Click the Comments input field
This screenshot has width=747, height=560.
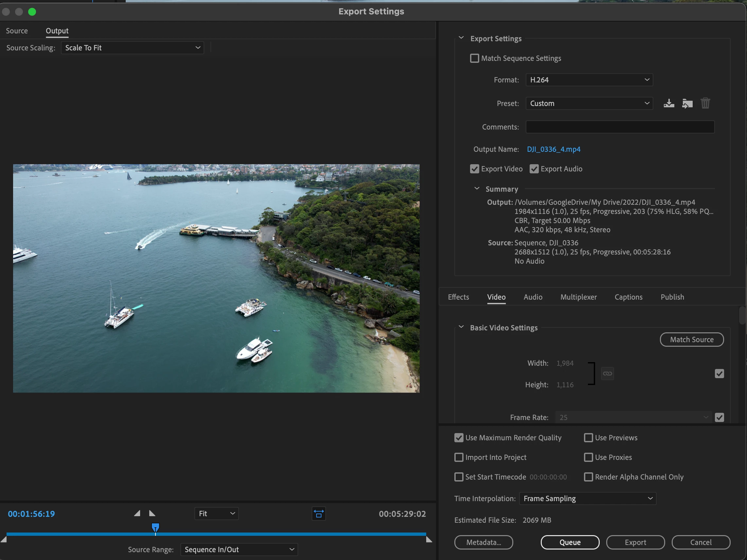[620, 127]
